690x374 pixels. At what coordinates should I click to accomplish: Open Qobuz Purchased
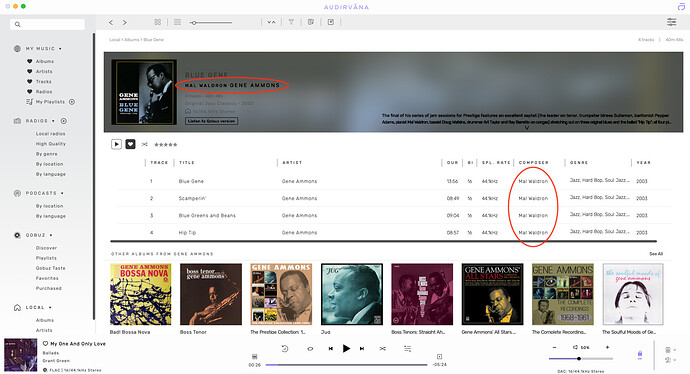click(x=49, y=288)
